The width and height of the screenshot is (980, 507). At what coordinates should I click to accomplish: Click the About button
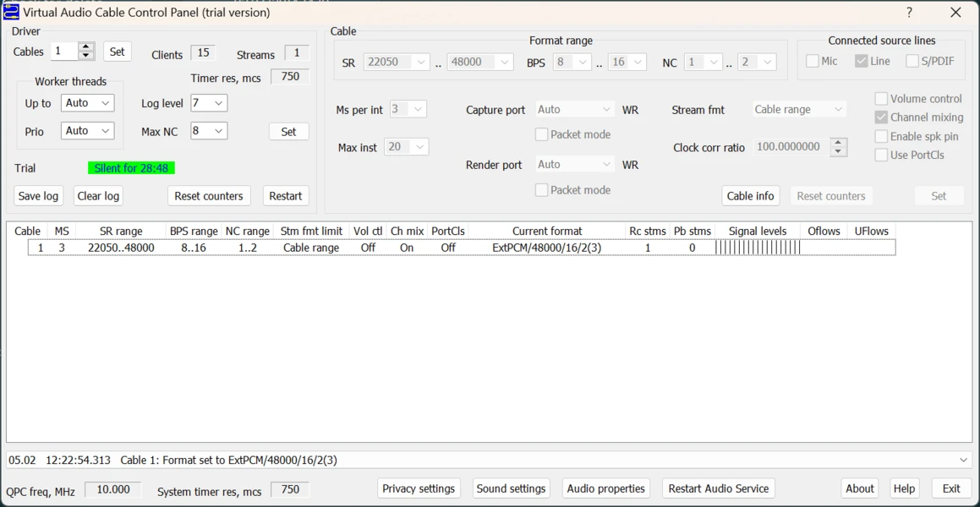[x=860, y=488]
